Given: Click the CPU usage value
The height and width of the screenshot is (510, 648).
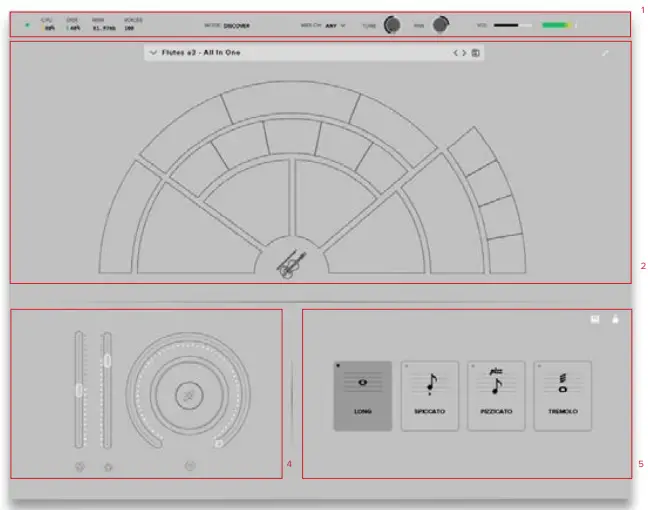Looking at the screenshot, I should pos(49,29).
